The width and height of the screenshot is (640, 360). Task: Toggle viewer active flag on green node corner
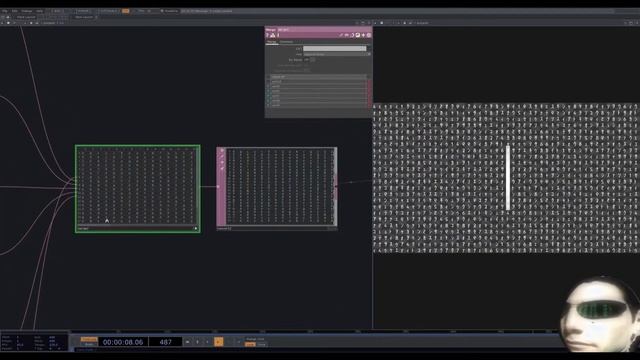tap(196, 229)
